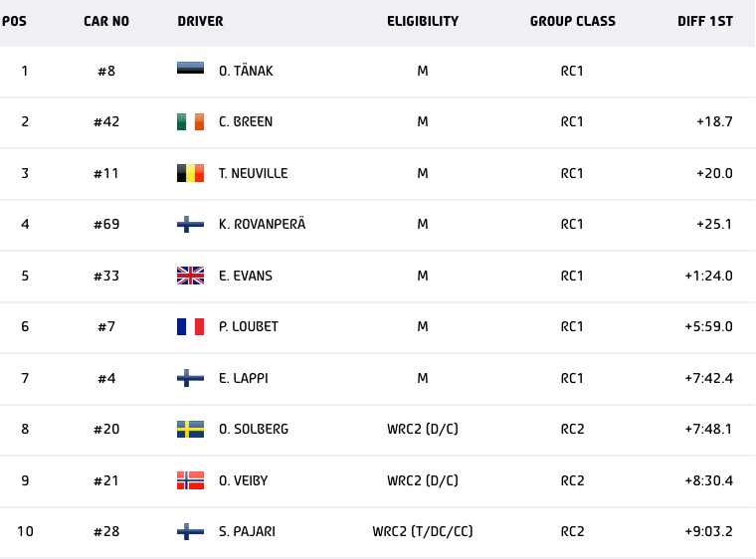Click the Finnish flag beside E. Lappi
Screen dimensions: 756x559
pos(190,378)
